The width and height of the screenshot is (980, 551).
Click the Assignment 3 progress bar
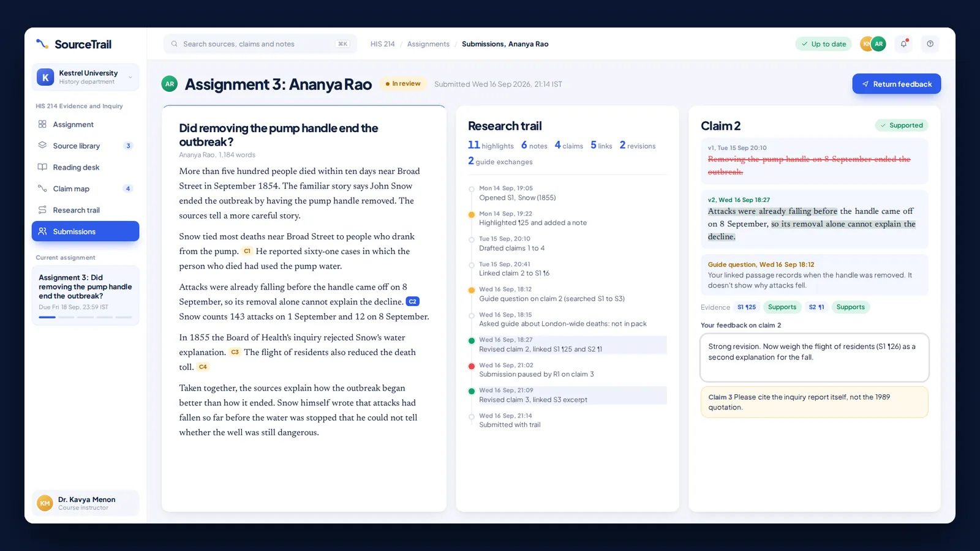[x=85, y=317]
